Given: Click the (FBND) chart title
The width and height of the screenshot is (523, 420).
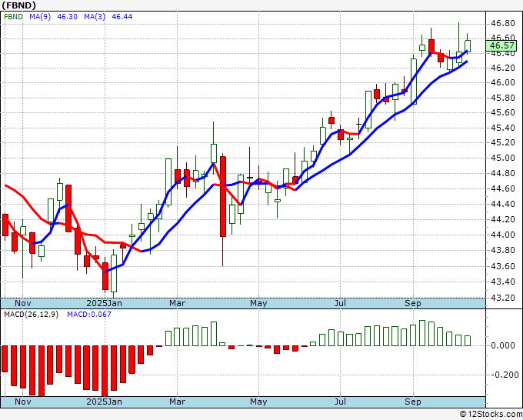Looking at the screenshot, I should pos(18,5).
